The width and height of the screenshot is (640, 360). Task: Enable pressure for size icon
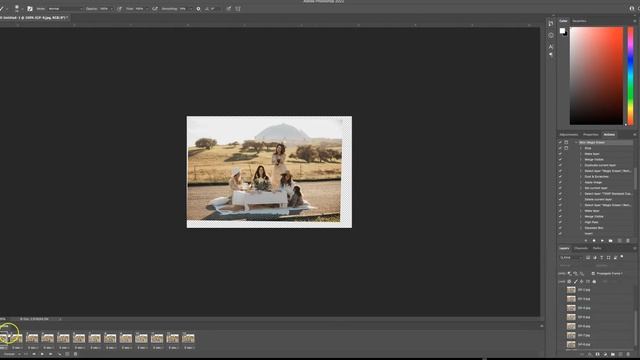[229, 8]
